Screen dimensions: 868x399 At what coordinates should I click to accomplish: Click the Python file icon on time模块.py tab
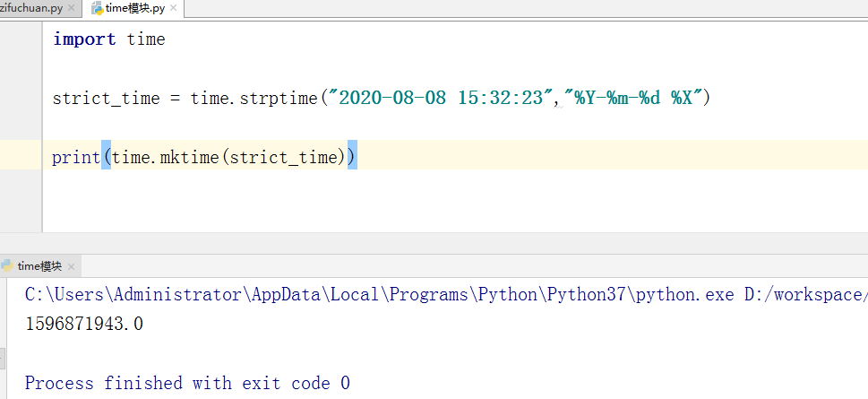coord(97,8)
